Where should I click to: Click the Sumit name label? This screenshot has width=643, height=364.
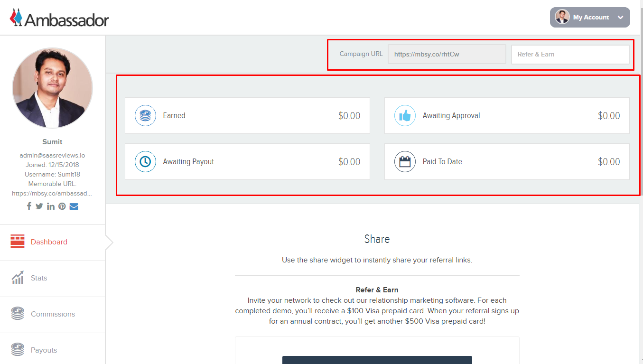tap(52, 142)
